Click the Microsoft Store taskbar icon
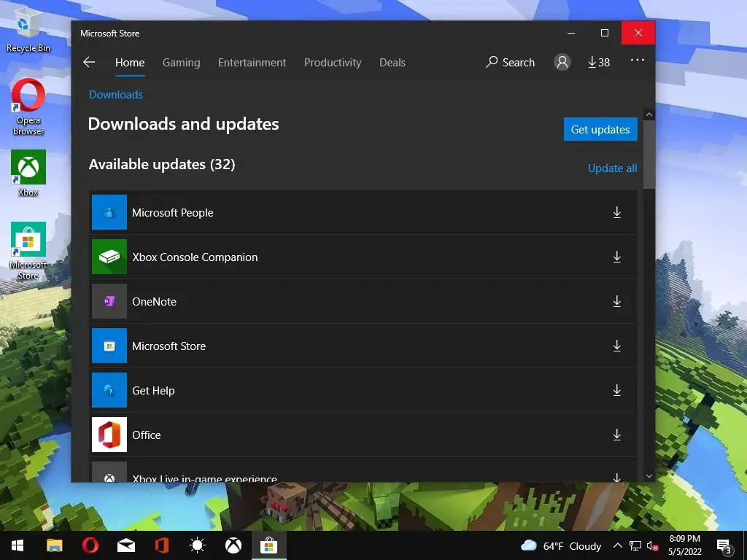Screen dimensions: 747x560 [x=268, y=545]
